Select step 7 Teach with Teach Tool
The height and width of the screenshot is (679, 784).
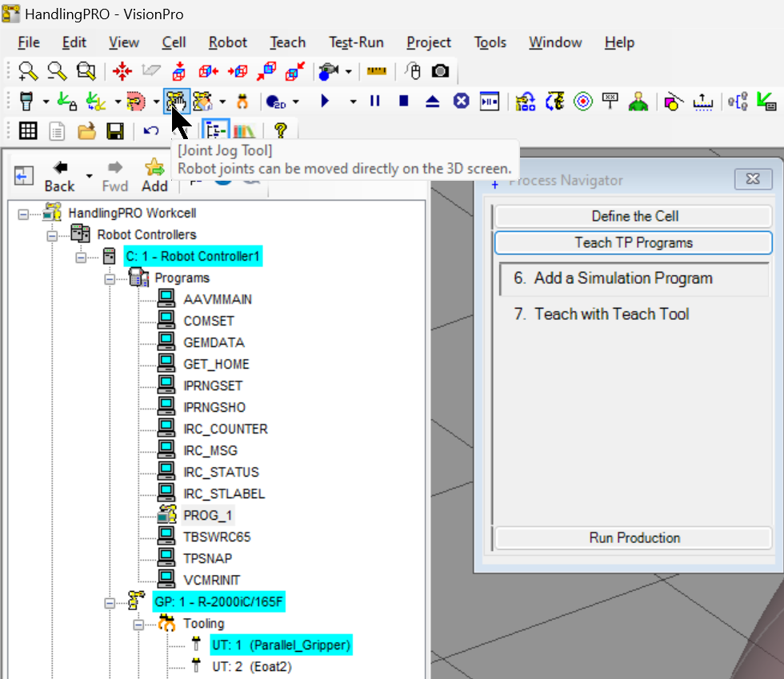tap(601, 314)
